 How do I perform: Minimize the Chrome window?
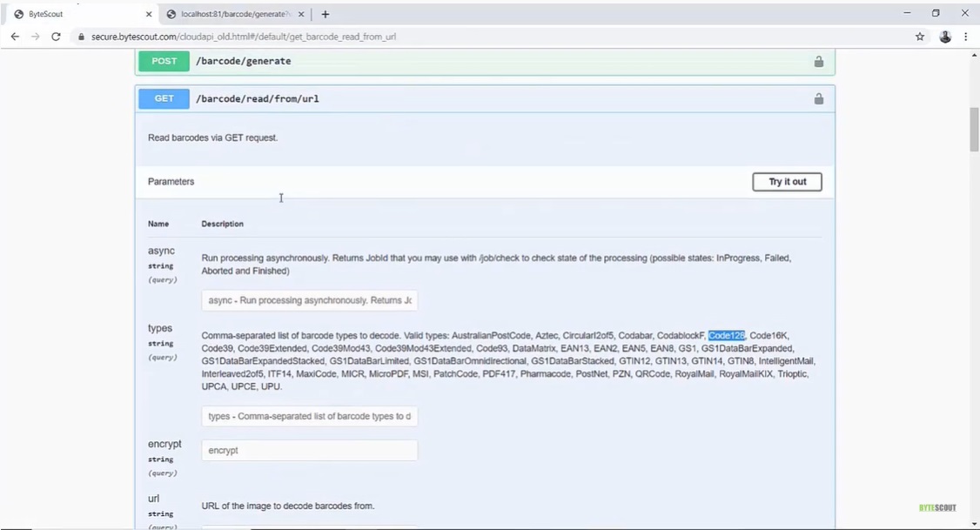click(907, 13)
